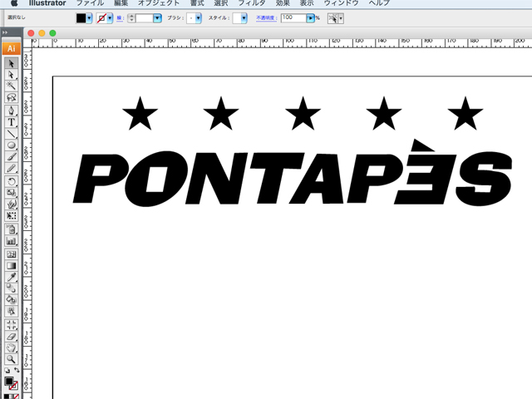
Task: Open the ブラシ brush dropdown
Action: tap(198, 18)
